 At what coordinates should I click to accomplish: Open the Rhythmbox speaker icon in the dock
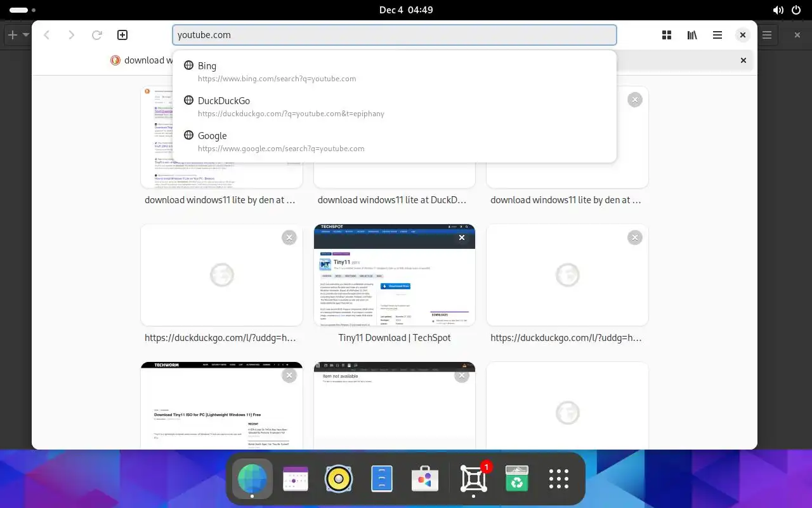[339, 479]
